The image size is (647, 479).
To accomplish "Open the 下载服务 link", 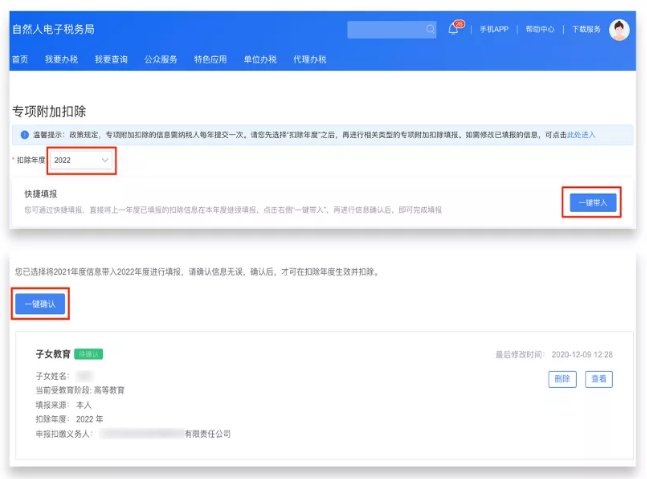I will click(x=586, y=29).
